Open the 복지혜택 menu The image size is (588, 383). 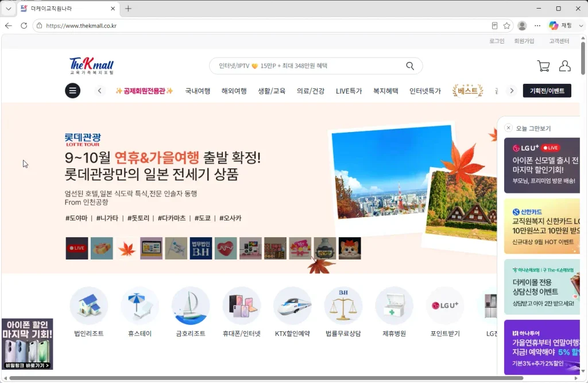pyautogui.click(x=385, y=91)
